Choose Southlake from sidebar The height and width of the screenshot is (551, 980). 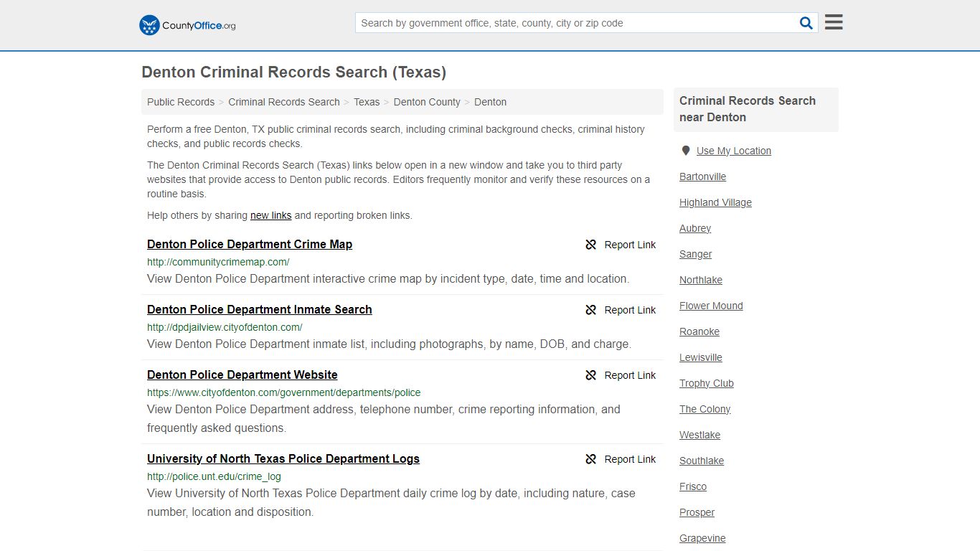pyautogui.click(x=702, y=461)
